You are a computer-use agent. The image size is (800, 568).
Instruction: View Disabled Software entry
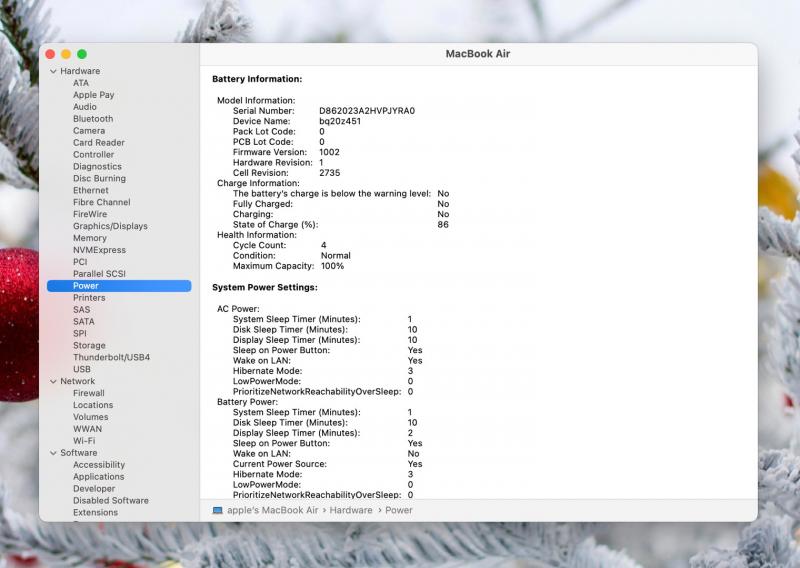point(111,500)
